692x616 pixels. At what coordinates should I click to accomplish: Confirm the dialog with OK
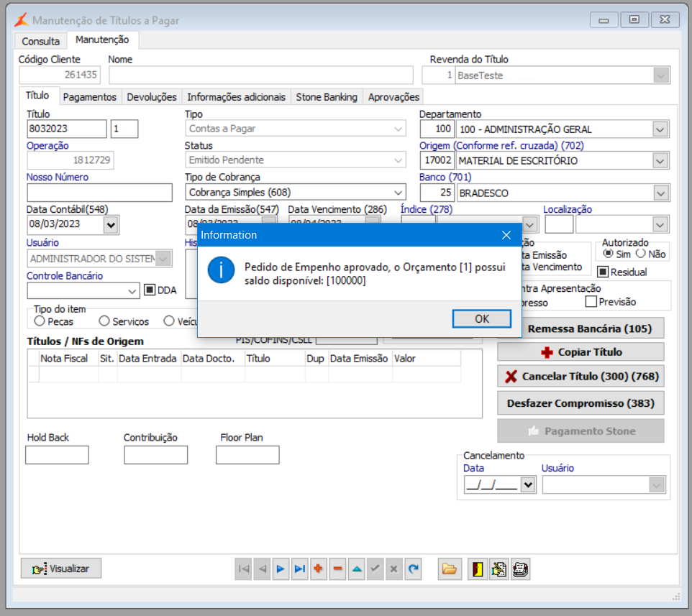pos(481,319)
